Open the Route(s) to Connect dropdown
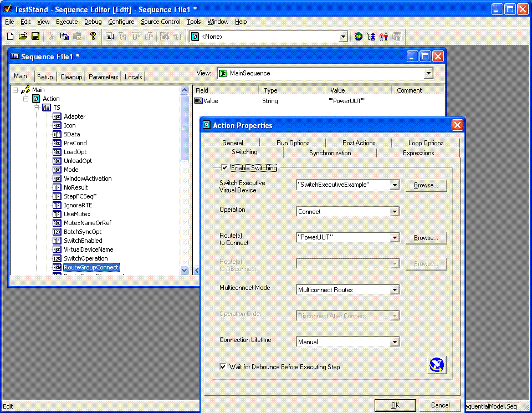The height and width of the screenshot is (413, 532). click(394, 238)
